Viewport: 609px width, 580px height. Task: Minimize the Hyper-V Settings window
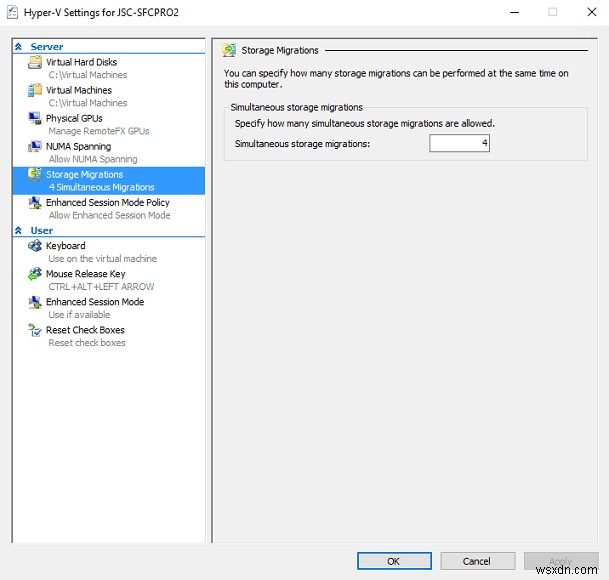click(515, 12)
